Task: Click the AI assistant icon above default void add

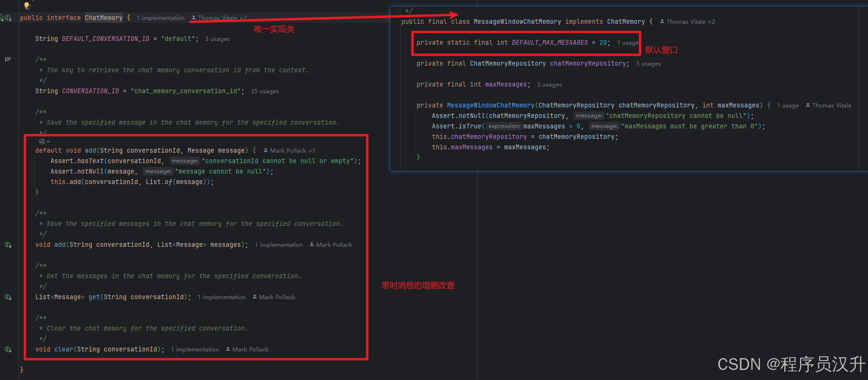Action: (42, 141)
